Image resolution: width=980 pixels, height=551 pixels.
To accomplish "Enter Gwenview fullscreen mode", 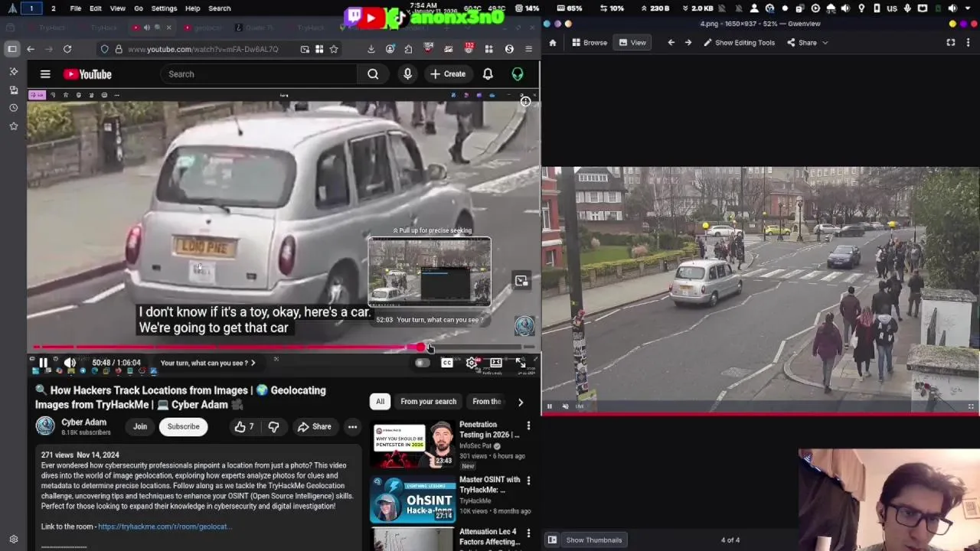I will tap(951, 43).
